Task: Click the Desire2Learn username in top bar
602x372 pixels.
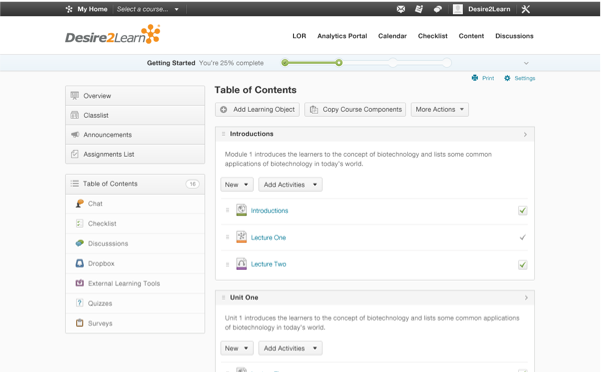Action: [x=489, y=9]
